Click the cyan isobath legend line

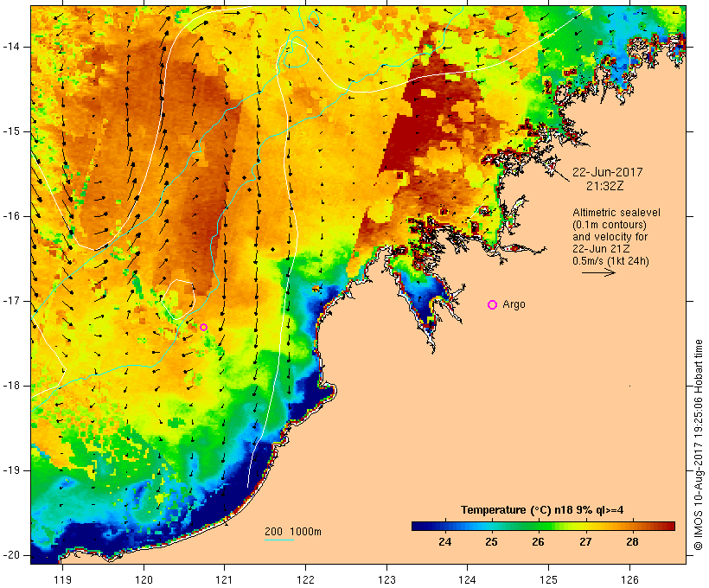point(279,540)
